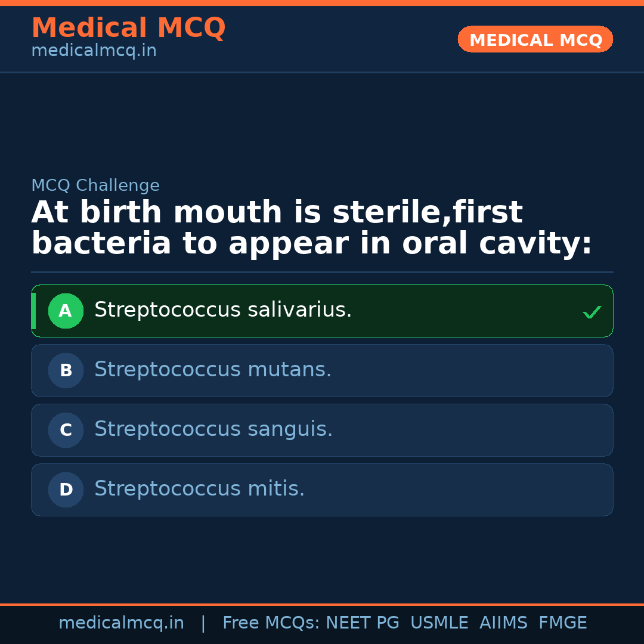Click the green A option circle

[x=66, y=311]
